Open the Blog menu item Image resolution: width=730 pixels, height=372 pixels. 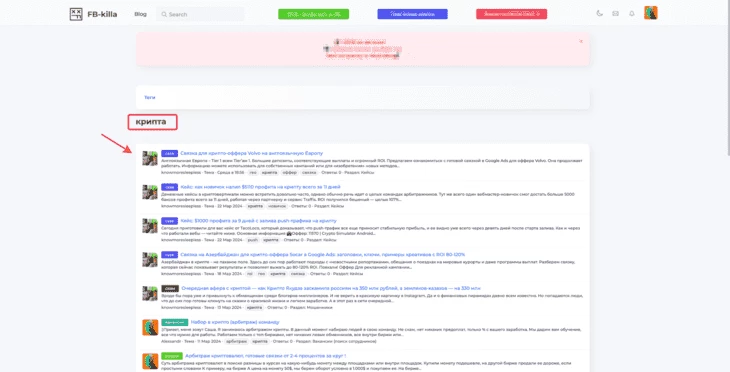pos(140,14)
